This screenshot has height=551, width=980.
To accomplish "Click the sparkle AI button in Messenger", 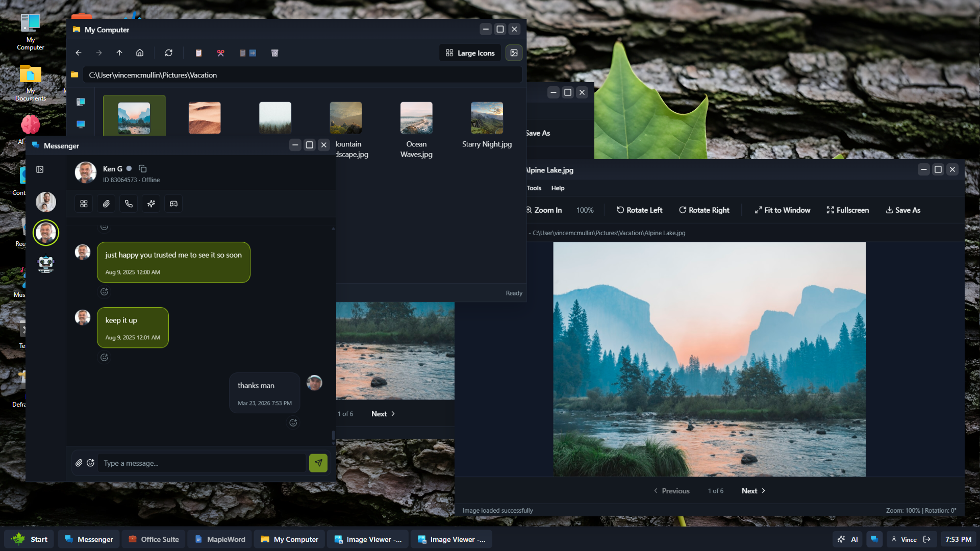I will point(152,204).
